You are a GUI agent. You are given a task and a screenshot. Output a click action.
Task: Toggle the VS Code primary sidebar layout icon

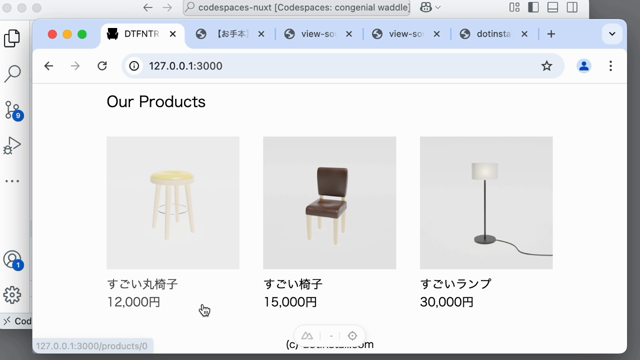pos(533,7)
